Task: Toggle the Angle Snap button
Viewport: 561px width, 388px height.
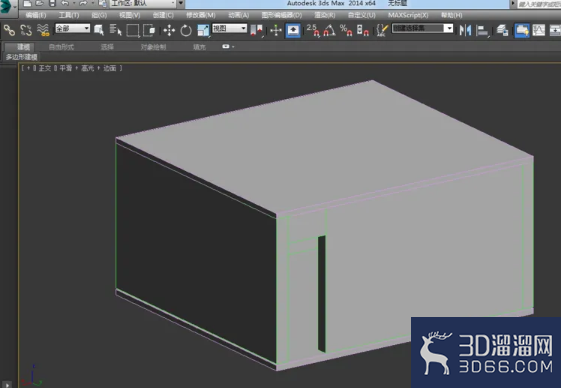Action: coord(330,30)
